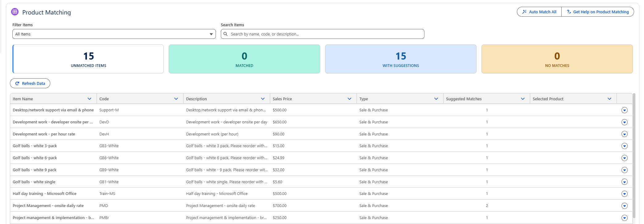Open row actions for Project management & implementation
Image resolution: width=644 pixels, height=224 pixels.
click(x=625, y=218)
